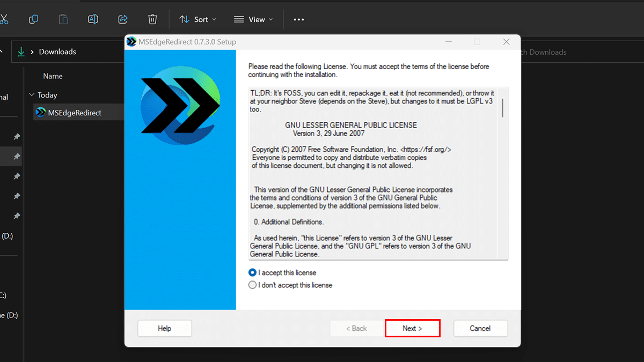Click 'GNU LESSER GENERAL PUBLIC LICENSE' heading text
Viewport: 644px width, 362px height.
tap(351, 125)
